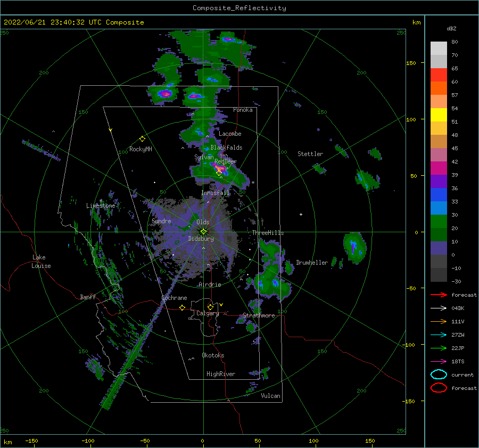Click the Blackfalds city label
This screenshot has width=479, height=448.
tap(226, 148)
